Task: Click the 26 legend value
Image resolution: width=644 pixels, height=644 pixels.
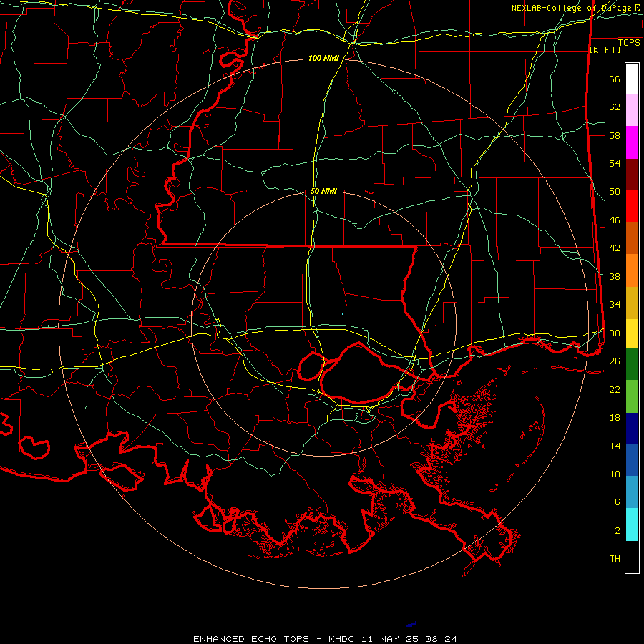Action: click(x=615, y=361)
